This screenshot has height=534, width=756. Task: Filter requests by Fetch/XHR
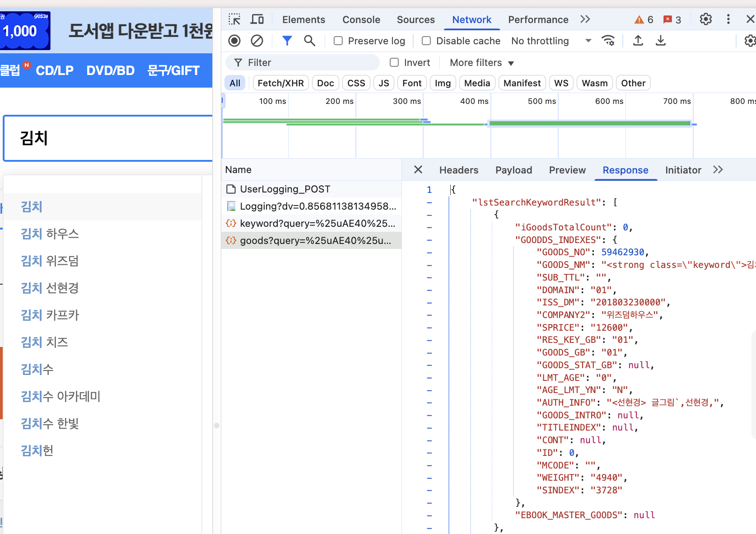280,83
